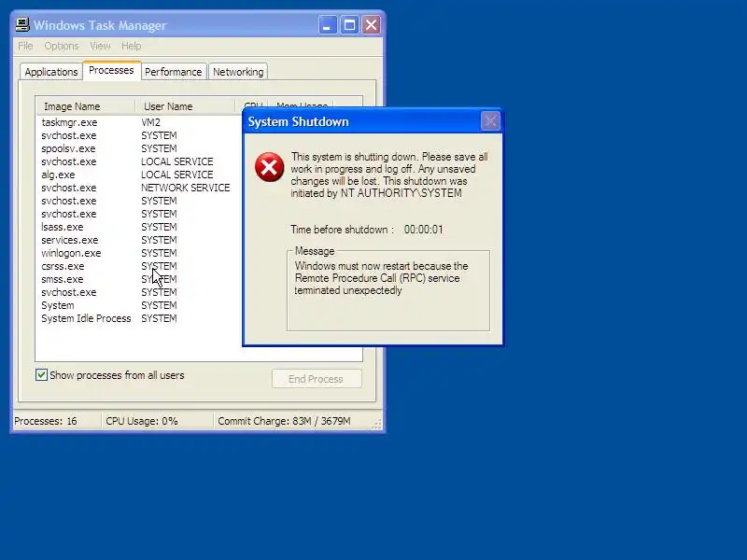Image resolution: width=747 pixels, height=560 pixels.
Task: Click the End Process button
Action: 317,379
